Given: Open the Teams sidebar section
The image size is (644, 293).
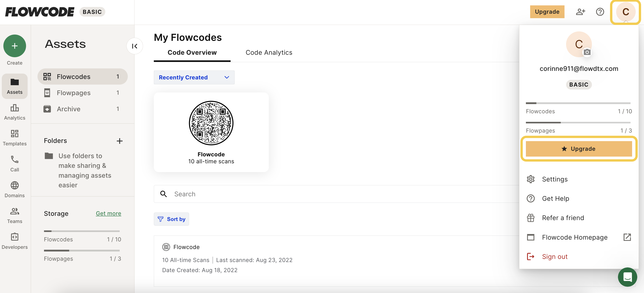Looking at the screenshot, I should pyautogui.click(x=15, y=216).
